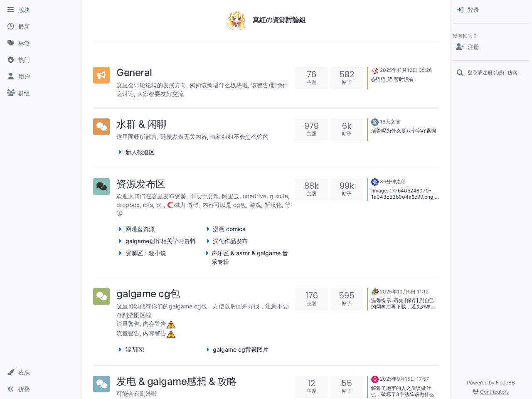This screenshot has width=532, height=399.
Task: Open the 漫画 comics subcategory
Action: tap(229, 229)
